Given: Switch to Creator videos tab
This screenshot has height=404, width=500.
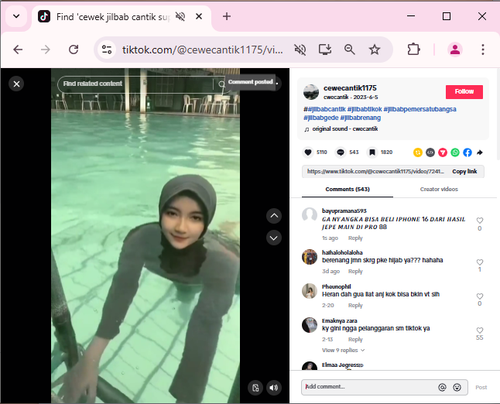Looking at the screenshot, I should coord(439,189).
